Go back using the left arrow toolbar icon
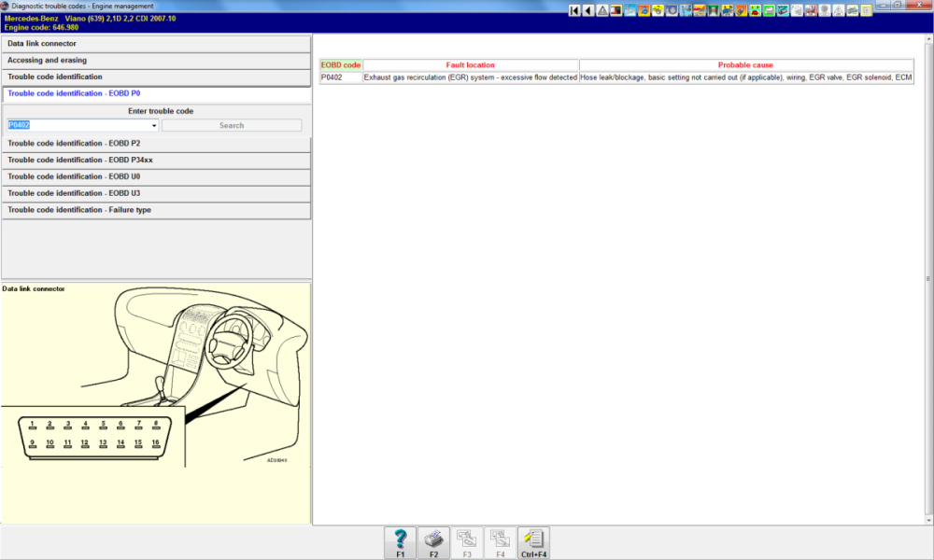The height and width of the screenshot is (560, 934). tap(587, 10)
